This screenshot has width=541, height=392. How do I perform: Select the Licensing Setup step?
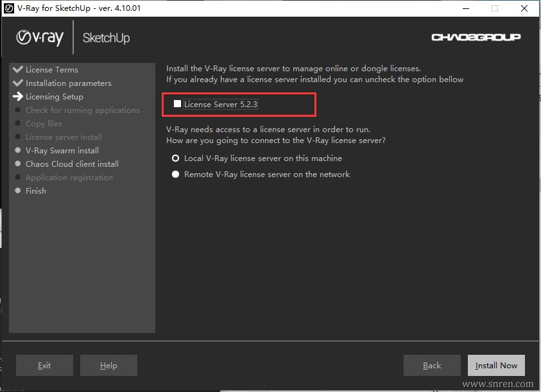pyautogui.click(x=54, y=97)
